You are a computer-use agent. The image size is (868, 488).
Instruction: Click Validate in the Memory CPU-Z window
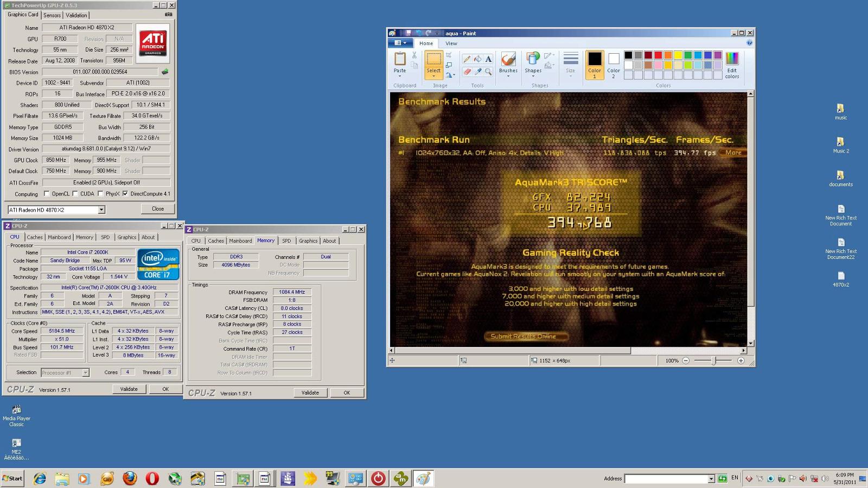(310, 392)
